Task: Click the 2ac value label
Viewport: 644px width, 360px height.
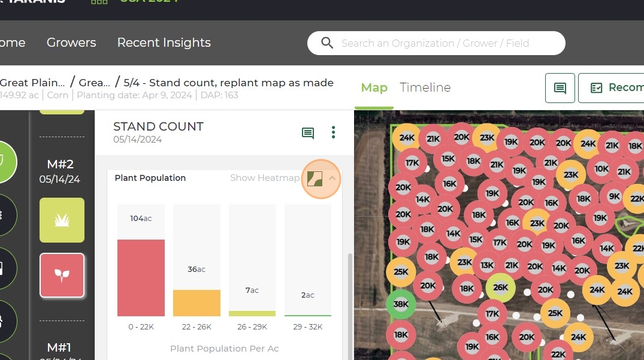Action: click(x=308, y=295)
